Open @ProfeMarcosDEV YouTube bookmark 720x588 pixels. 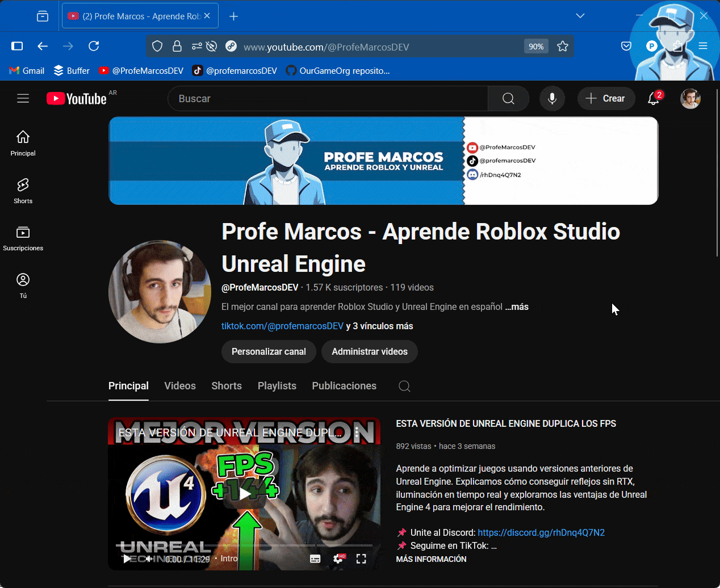(141, 70)
